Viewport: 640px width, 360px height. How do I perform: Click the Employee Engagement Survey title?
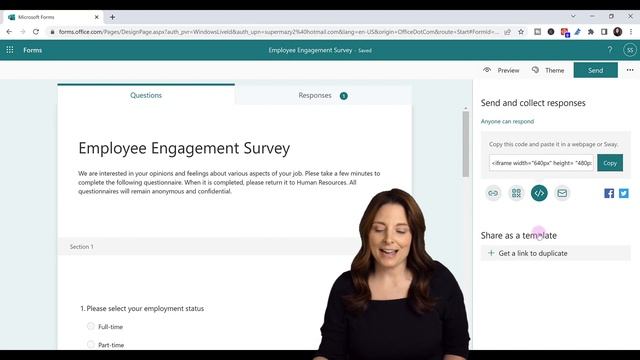pyautogui.click(x=184, y=148)
